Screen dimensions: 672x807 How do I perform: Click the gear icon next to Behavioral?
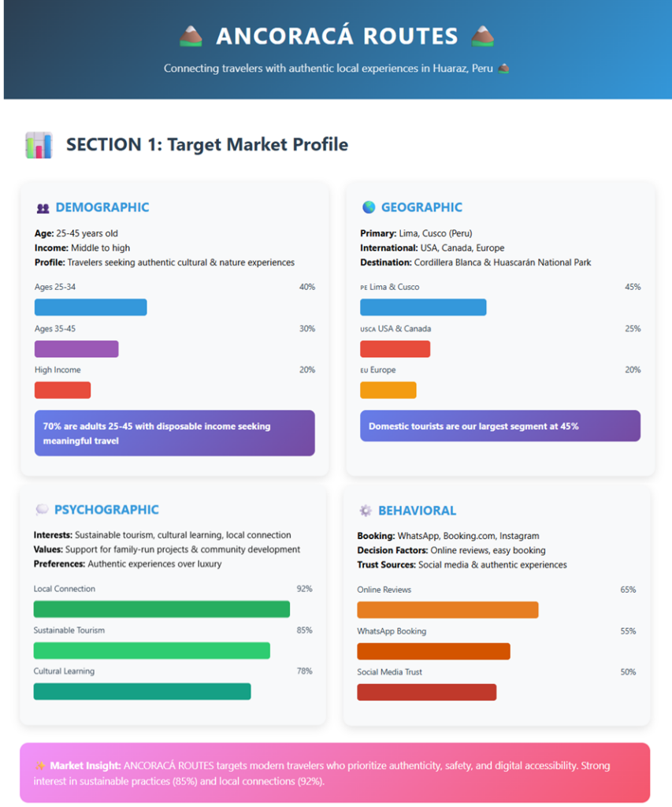(x=365, y=511)
